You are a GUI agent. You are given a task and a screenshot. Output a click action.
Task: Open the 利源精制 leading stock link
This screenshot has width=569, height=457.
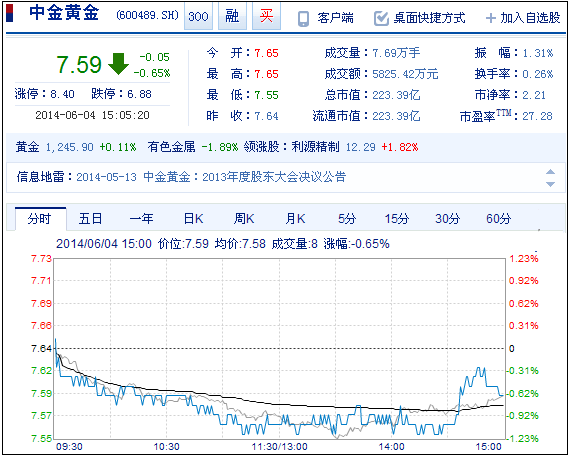tap(315, 147)
